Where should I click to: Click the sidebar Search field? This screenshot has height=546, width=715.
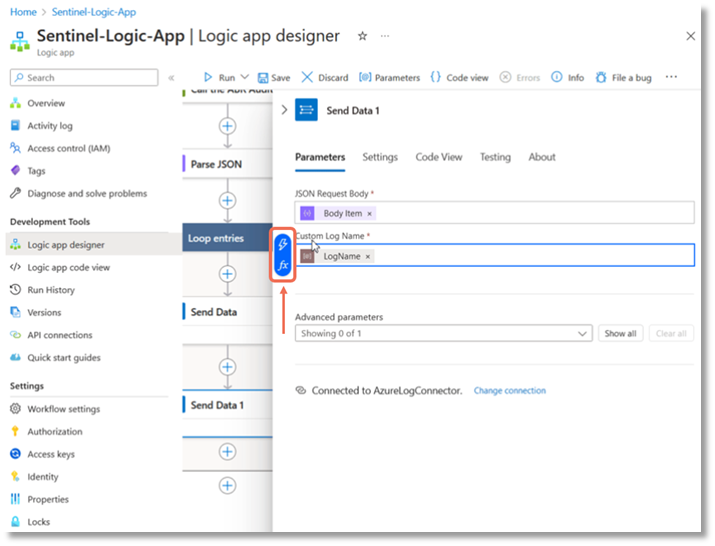84,78
